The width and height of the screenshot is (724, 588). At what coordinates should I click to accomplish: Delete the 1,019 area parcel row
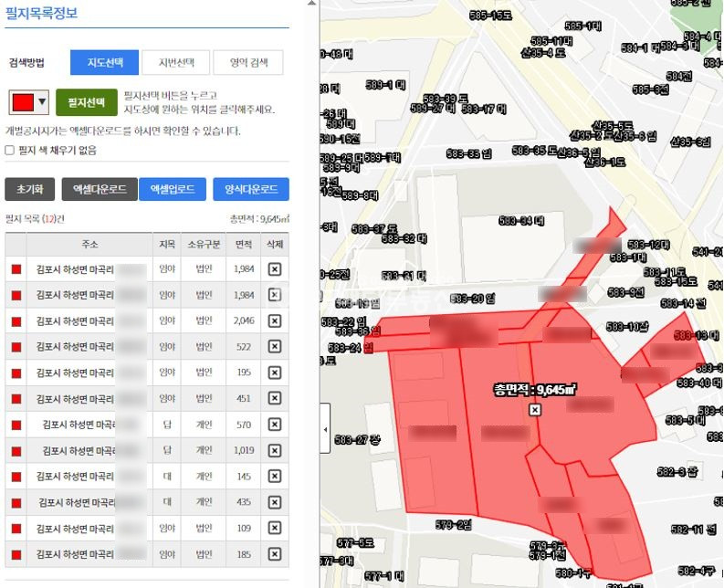pos(275,450)
